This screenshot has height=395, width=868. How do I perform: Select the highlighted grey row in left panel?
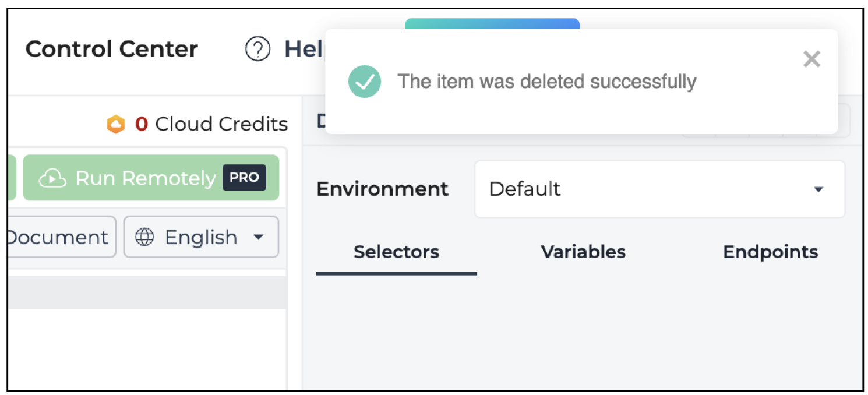[x=147, y=292]
